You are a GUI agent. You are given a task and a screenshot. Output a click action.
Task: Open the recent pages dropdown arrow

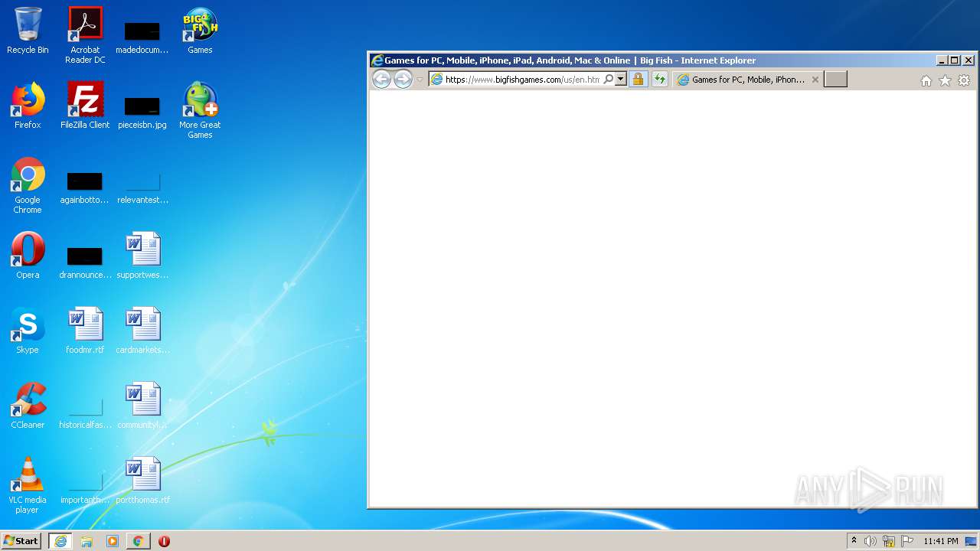(x=420, y=80)
